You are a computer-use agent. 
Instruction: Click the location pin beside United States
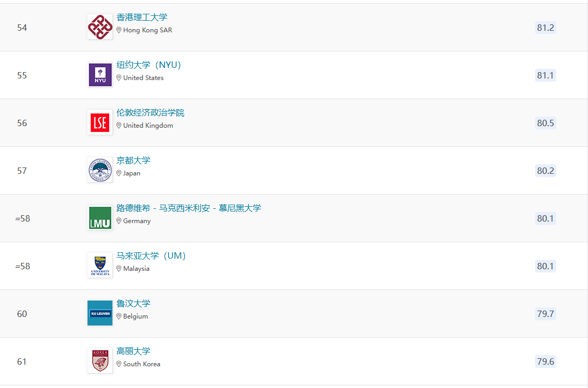tap(119, 77)
